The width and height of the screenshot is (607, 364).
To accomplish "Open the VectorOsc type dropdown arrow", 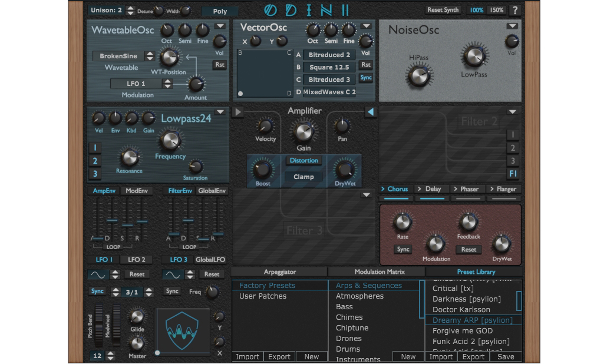I will [x=366, y=26].
